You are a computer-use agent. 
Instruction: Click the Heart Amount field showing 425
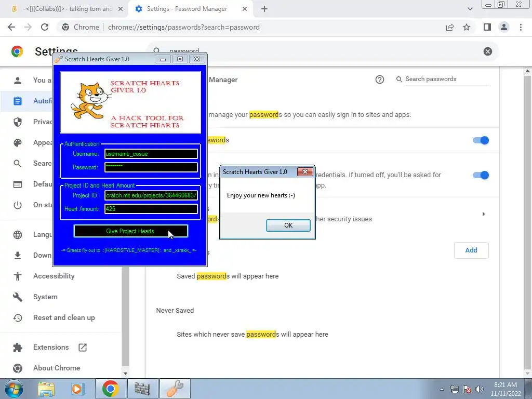click(x=151, y=209)
